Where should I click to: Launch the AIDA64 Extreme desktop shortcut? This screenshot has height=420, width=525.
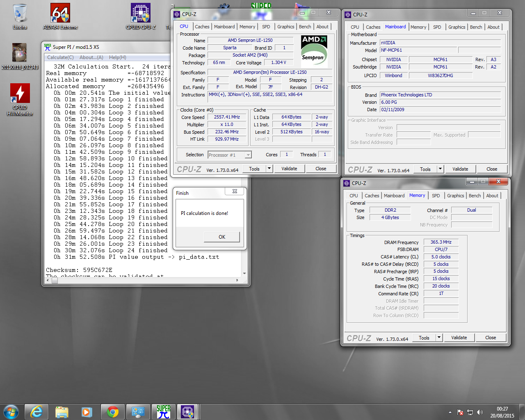click(x=60, y=16)
